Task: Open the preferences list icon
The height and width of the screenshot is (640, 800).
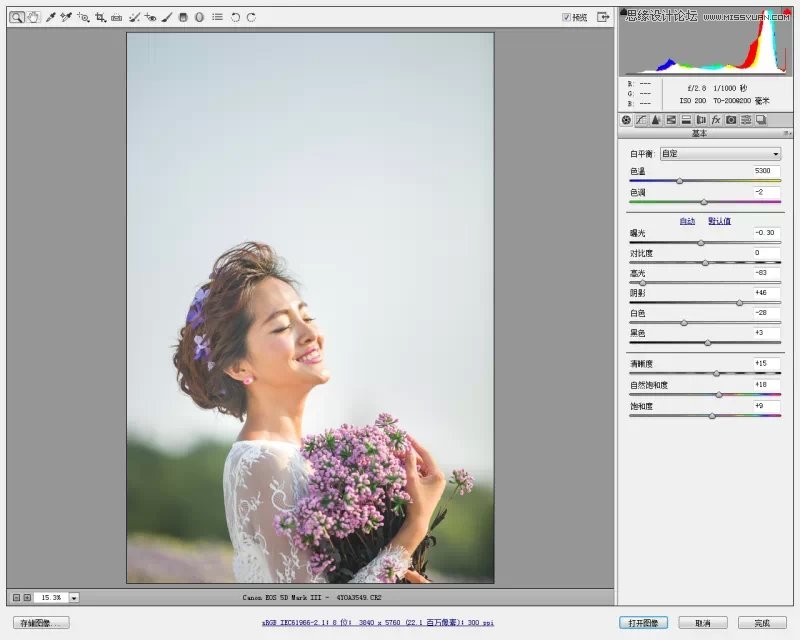Action: [217, 17]
